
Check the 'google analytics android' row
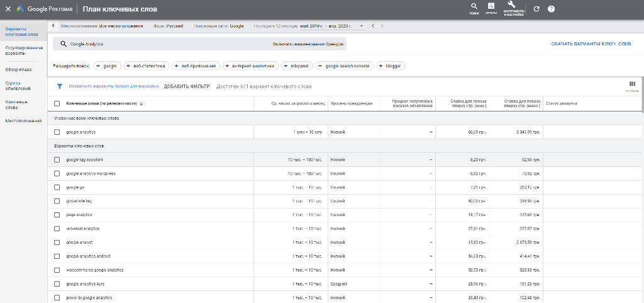57,256
